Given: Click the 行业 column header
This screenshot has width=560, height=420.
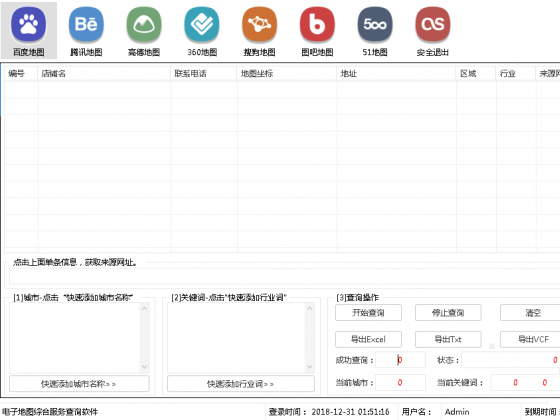Looking at the screenshot, I should (516, 74).
